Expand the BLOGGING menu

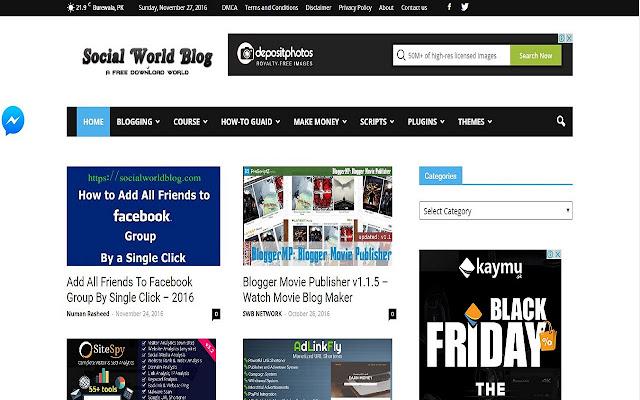138,122
